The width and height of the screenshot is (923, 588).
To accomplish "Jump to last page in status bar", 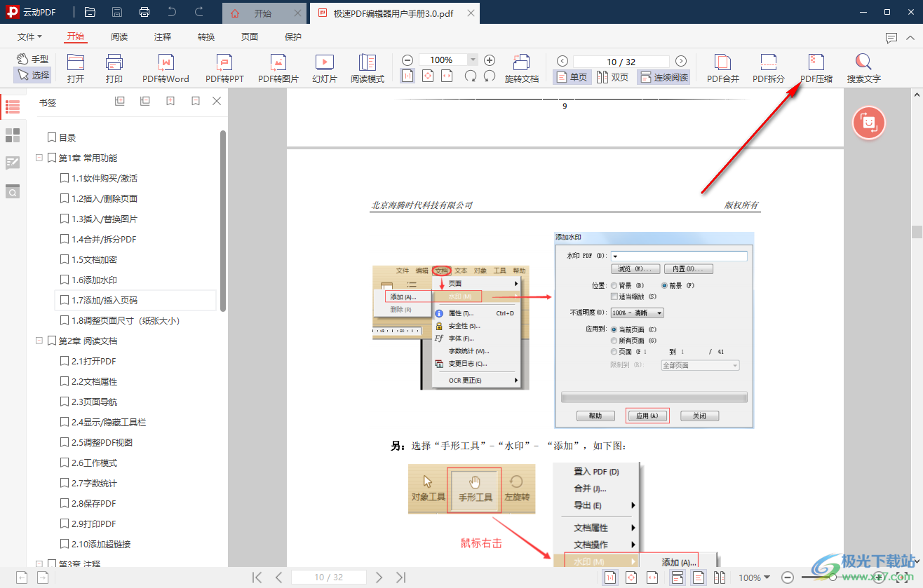I will click(400, 577).
